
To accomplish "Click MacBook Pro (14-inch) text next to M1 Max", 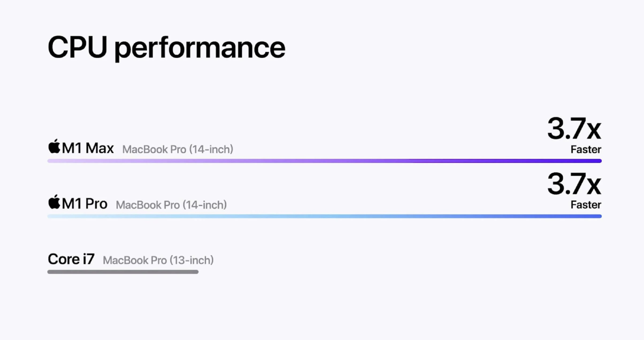I will pos(178,149).
